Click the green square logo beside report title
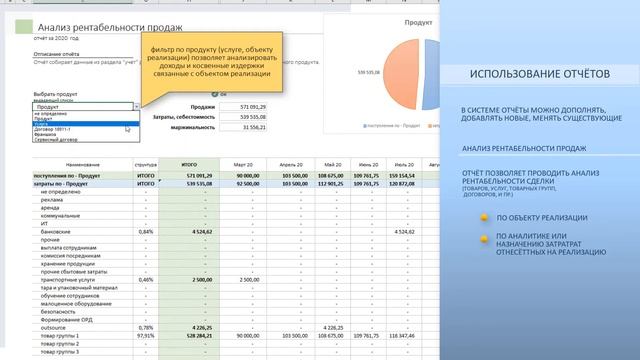The image size is (640, 360). (x=24, y=27)
